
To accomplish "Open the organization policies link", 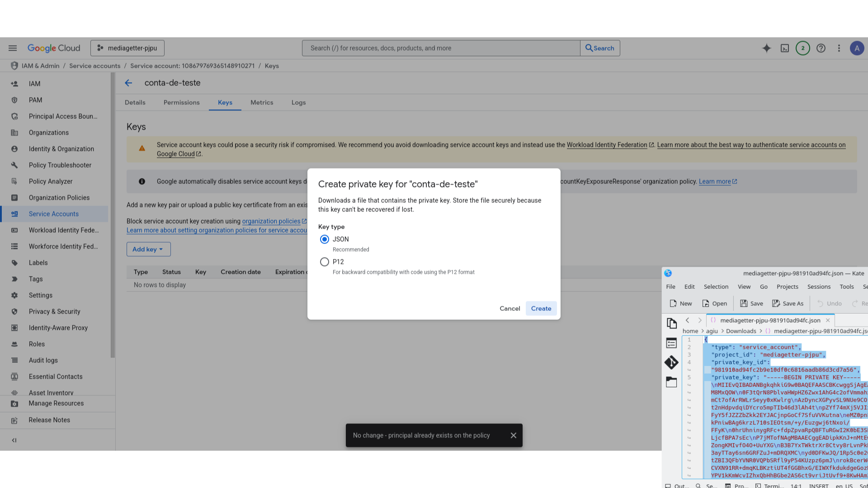I will click(274, 221).
